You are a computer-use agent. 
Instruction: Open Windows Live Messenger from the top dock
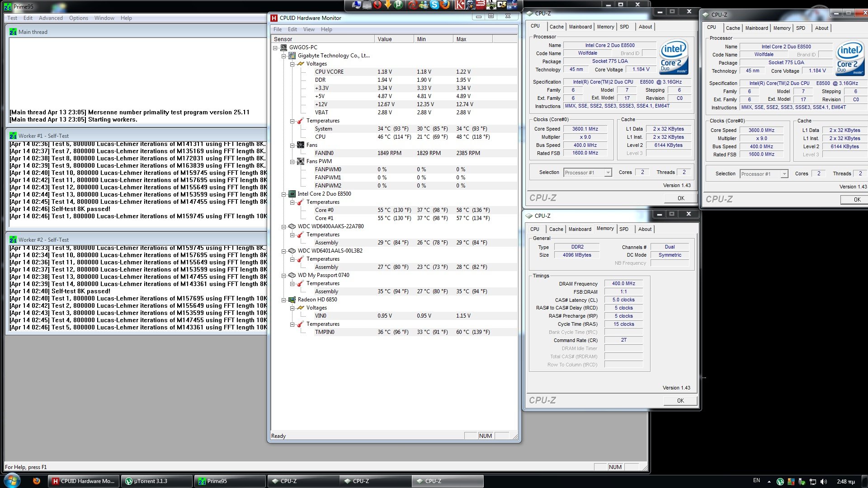[x=424, y=5]
